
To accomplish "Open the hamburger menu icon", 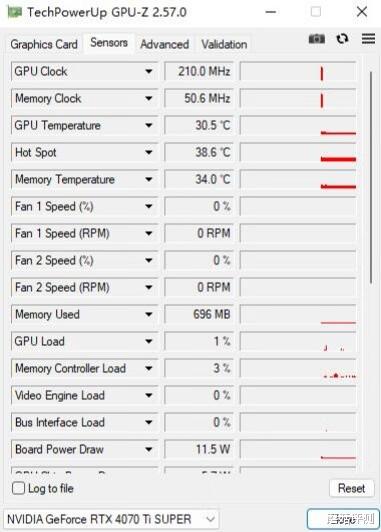I will 368,39.
